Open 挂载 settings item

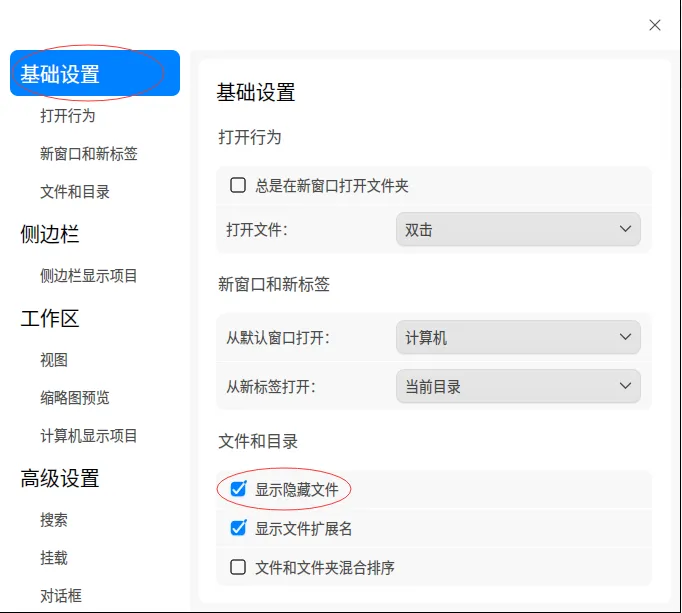(54, 558)
